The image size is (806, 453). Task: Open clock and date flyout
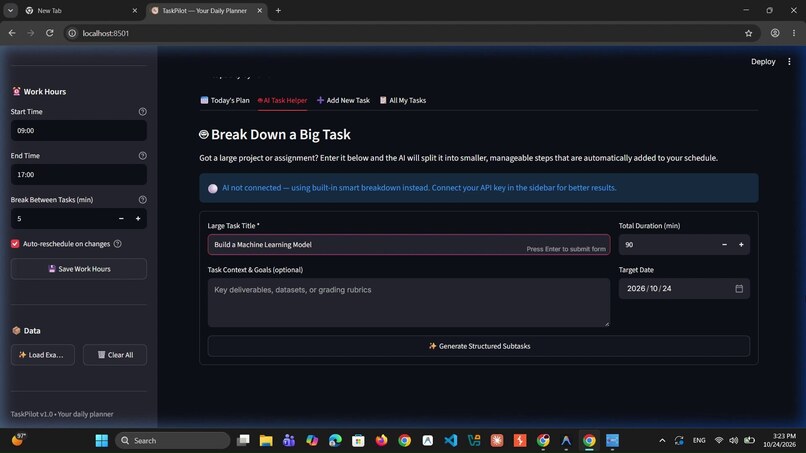tap(779, 440)
